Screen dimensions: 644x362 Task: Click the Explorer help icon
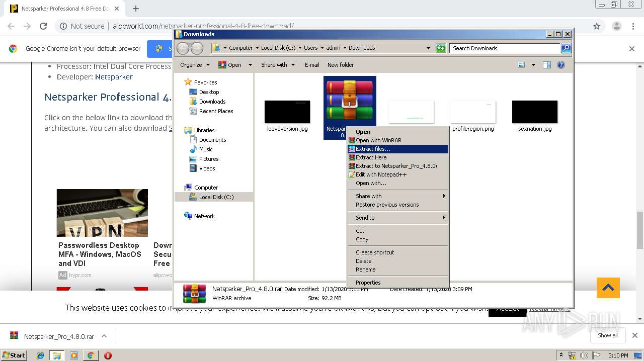[x=561, y=65]
